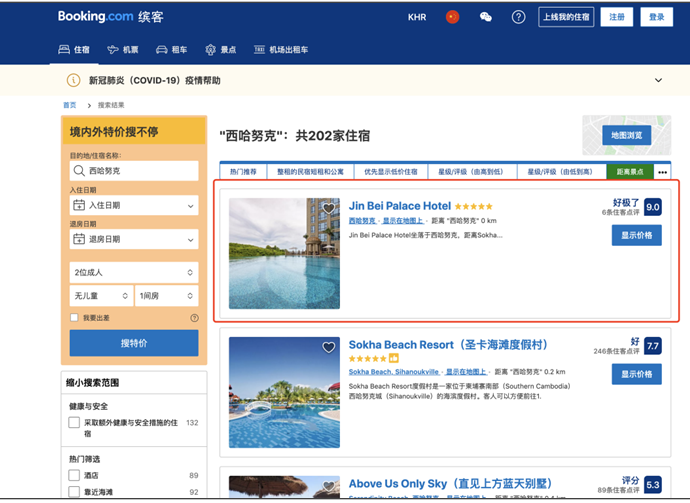Open the check-in date dropdown
690x503 pixels.
click(133, 205)
